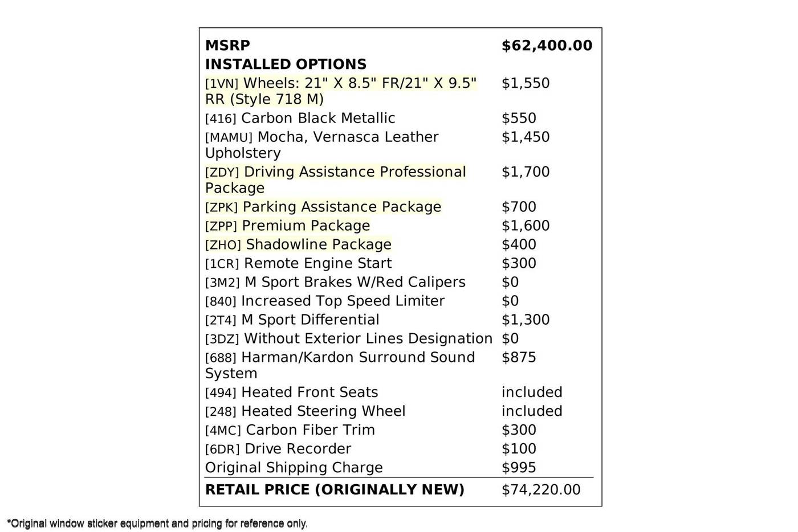Open the Parking Assistance Package option

click(323, 207)
